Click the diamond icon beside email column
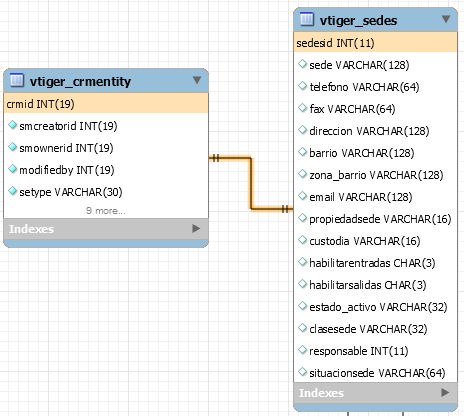This screenshot has height=416, width=464. tap(302, 196)
